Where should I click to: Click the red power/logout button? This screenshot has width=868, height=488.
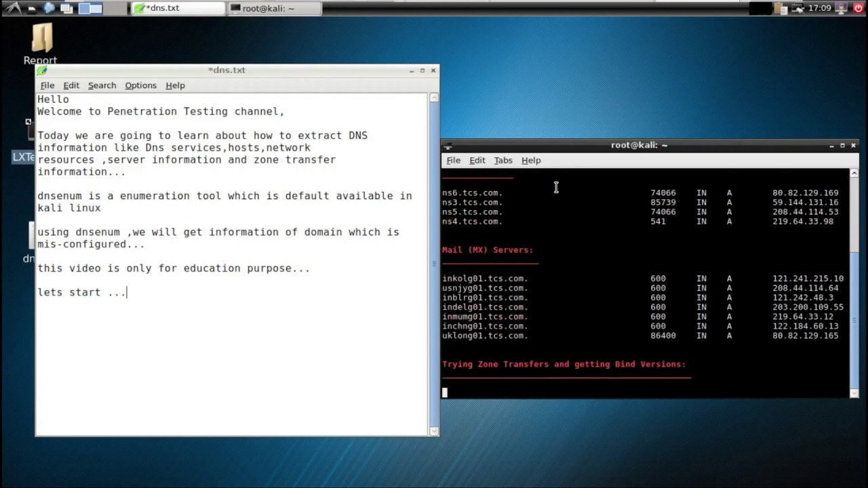coord(859,8)
